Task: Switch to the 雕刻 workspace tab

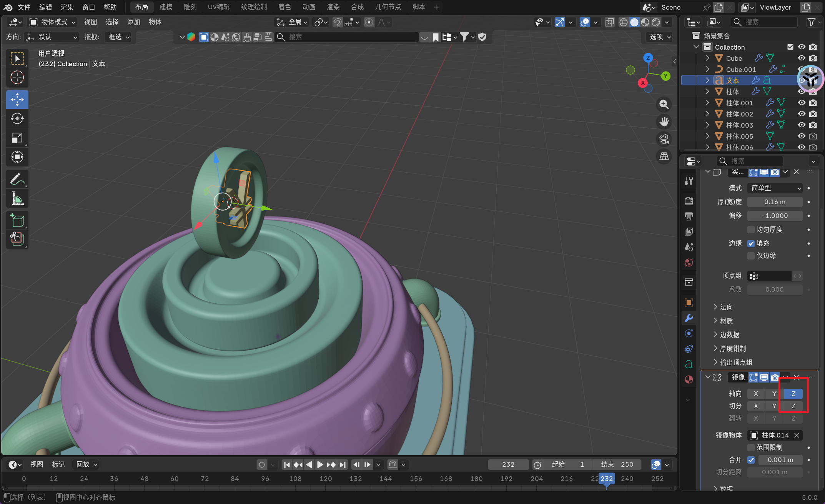Action: pyautogui.click(x=190, y=7)
